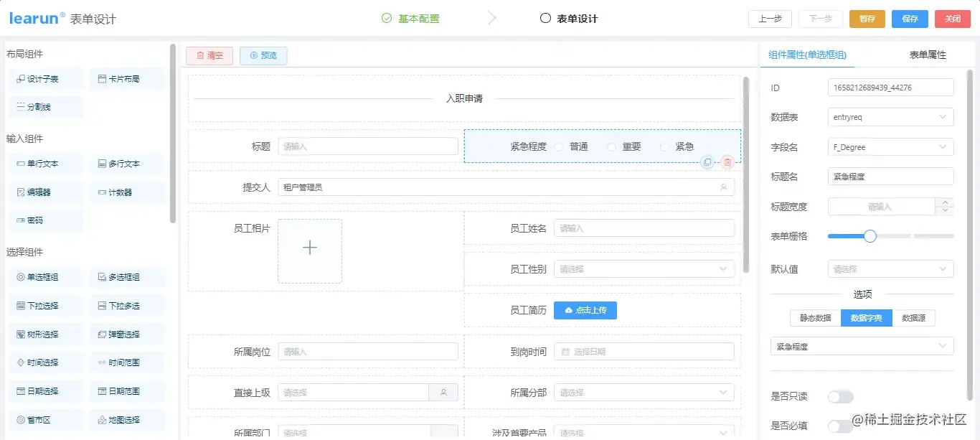
Task: Open the 字段名 F_Degree dropdown
Action: click(x=891, y=147)
